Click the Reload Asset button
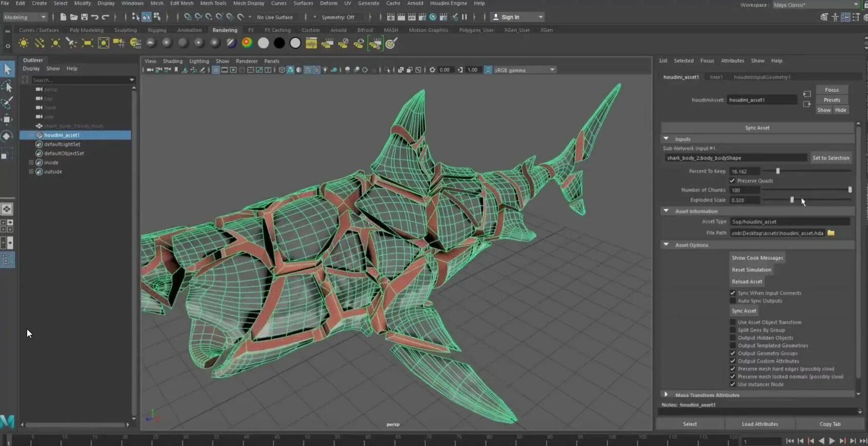The image size is (868, 446). coord(747,281)
